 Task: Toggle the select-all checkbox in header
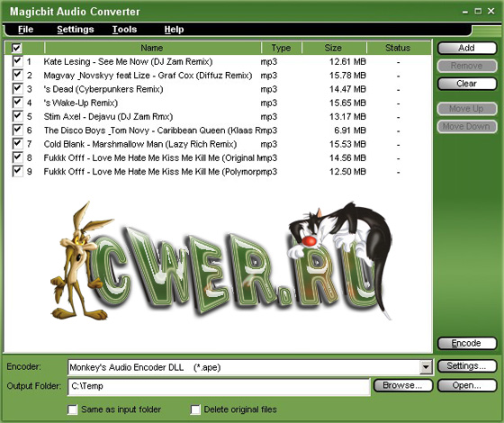(x=16, y=49)
